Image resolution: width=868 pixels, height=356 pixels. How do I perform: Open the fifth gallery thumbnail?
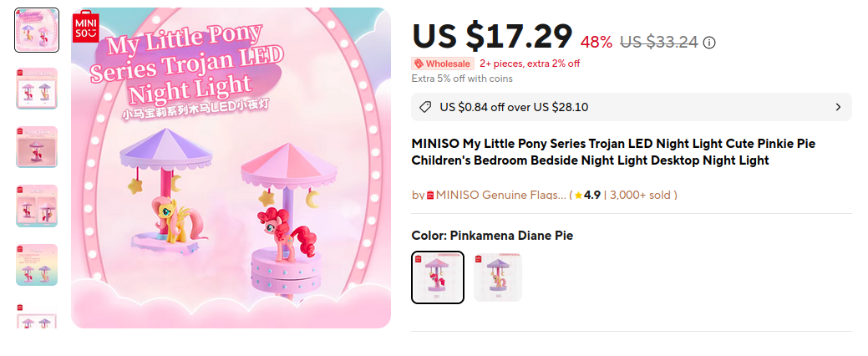tap(37, 265)
